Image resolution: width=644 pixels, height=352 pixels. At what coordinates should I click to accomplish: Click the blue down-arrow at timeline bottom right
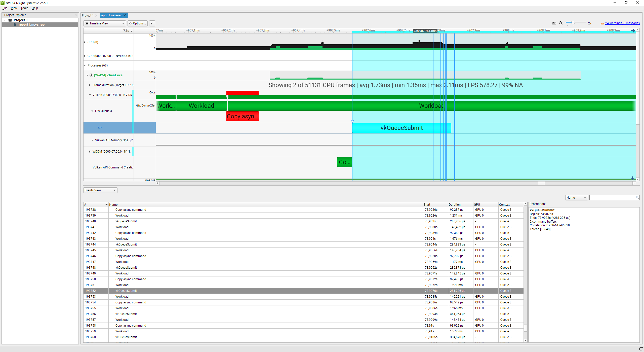(632, 178)
